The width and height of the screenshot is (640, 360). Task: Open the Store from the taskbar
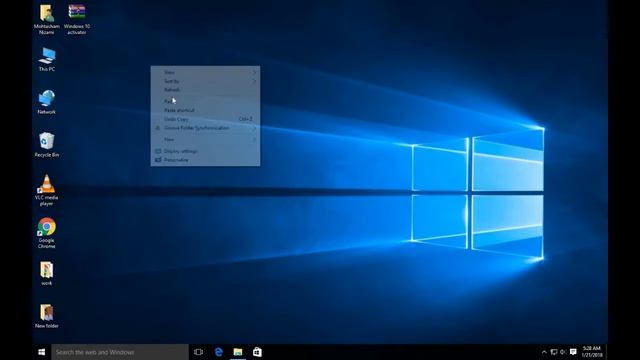point(257,352)
